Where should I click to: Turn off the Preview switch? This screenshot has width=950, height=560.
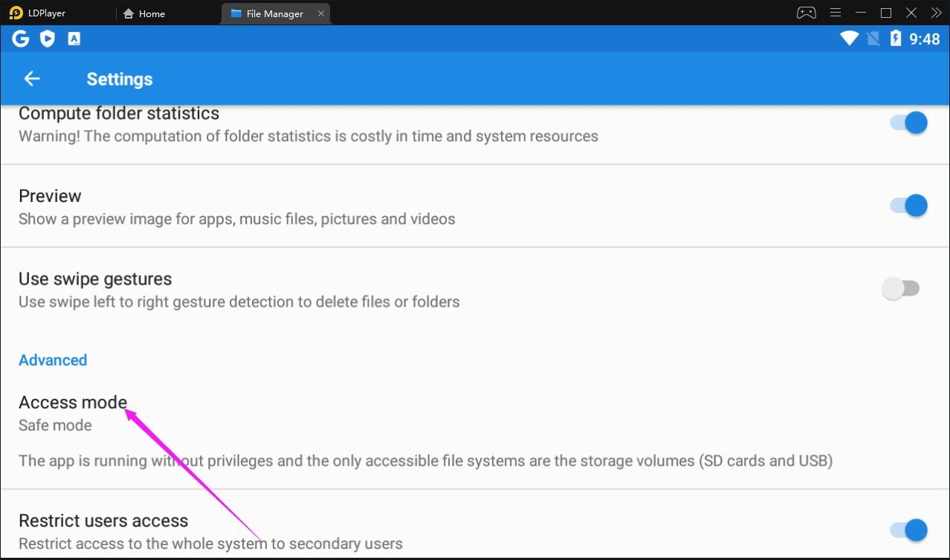coord(908,206)
